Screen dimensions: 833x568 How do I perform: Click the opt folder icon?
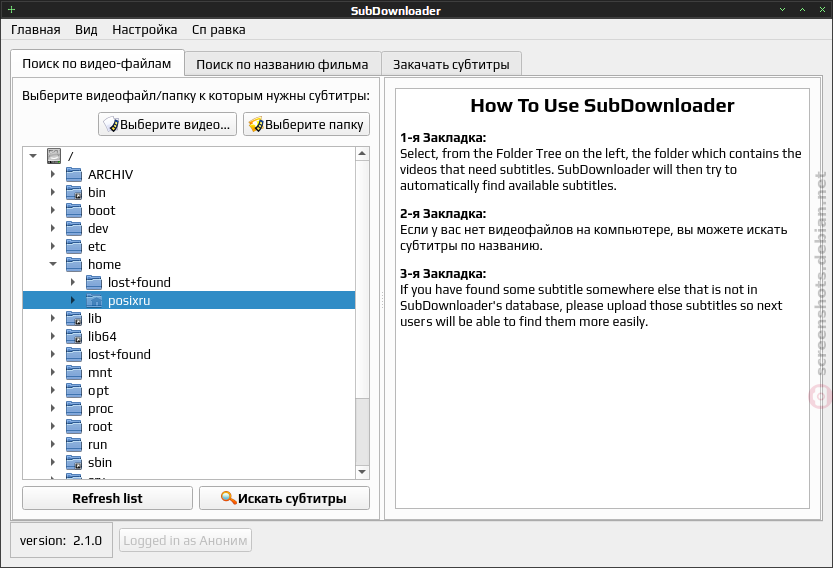coord(74,391)
